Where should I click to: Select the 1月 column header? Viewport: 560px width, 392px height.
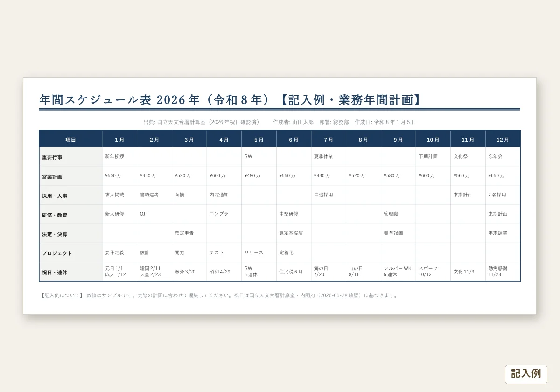[119, 139]
